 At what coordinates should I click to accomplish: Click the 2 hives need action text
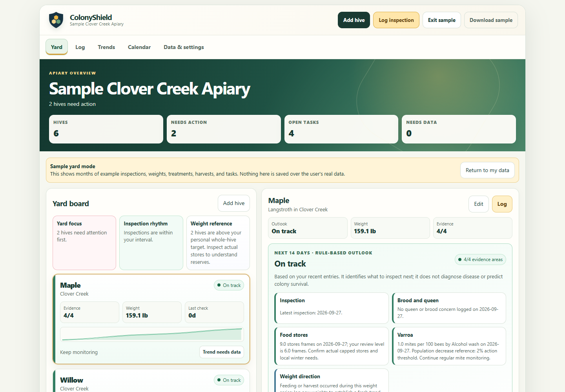tap(72, 104)
